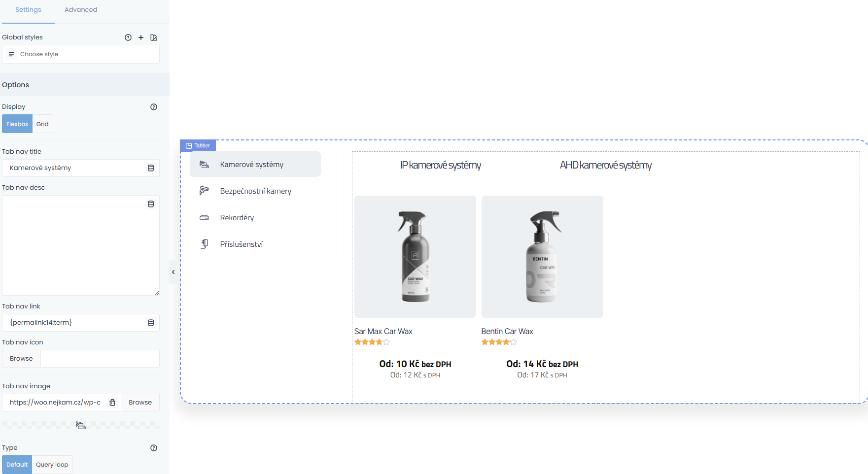Switch to the Advanced tab
The width and height of the screenshot is (868, 474).
81,10
